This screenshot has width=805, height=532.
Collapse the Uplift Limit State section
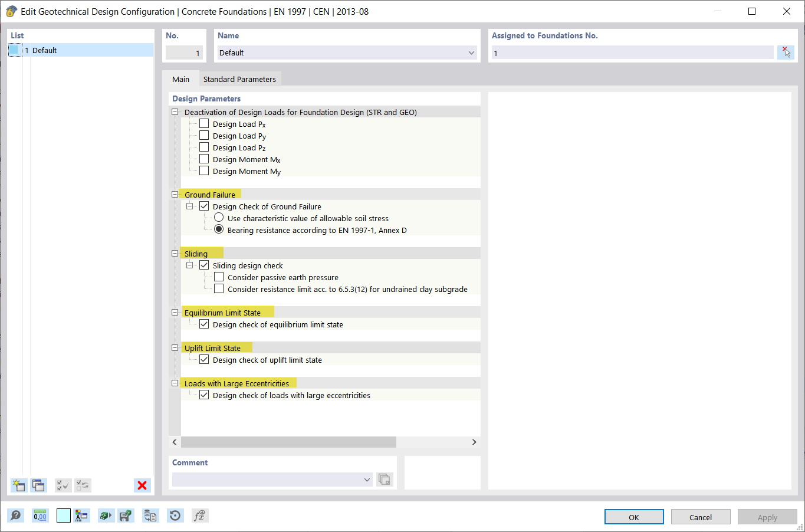(x=175, y=347)
